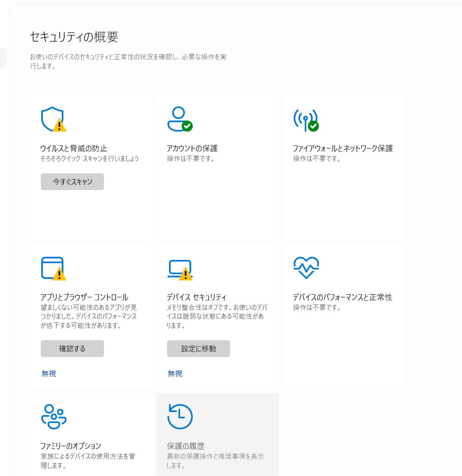Viewport: 462px width, 476px height.
Task: Click the 今すぐスキャン button
Action: [x=72, y=182]
